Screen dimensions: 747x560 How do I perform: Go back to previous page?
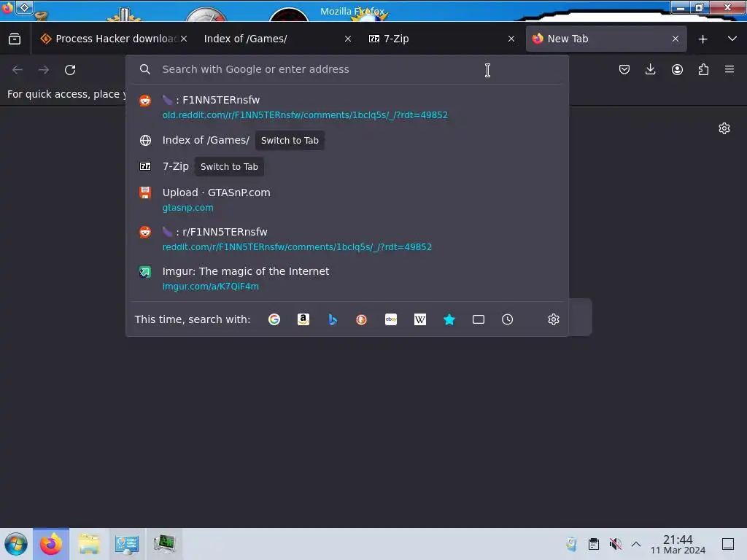tap(18, 70)
